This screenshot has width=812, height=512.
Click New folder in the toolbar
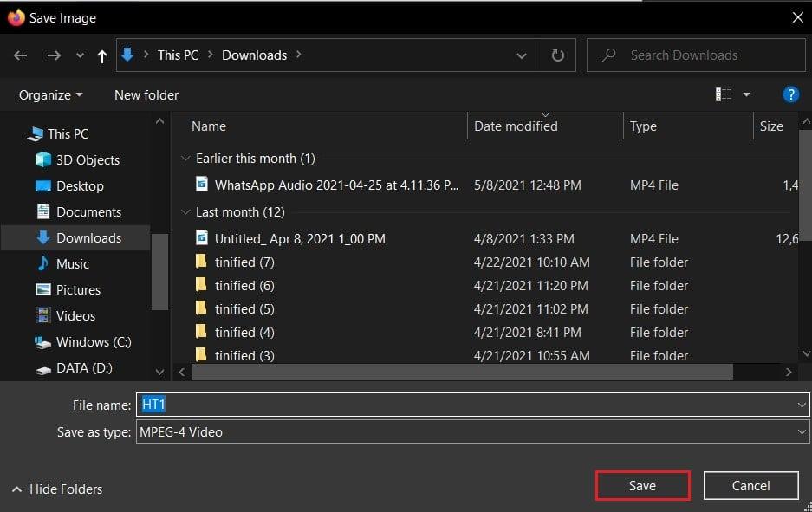146,94
